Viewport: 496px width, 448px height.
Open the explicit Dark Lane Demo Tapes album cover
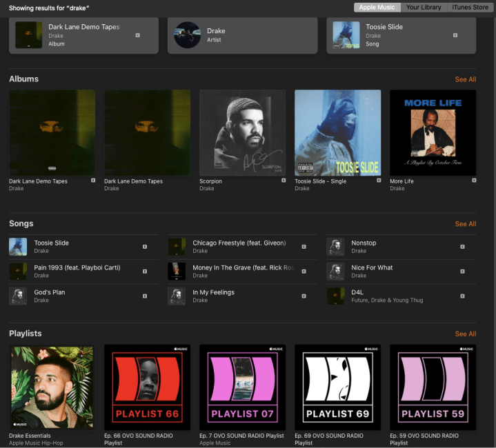[x=52, y=133]
